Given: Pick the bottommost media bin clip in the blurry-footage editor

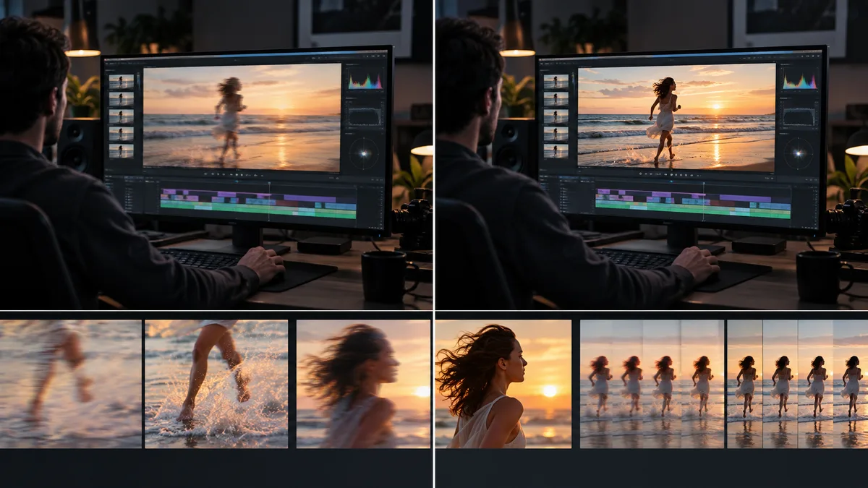Looking at the screenshot, I should pos(121,150).
